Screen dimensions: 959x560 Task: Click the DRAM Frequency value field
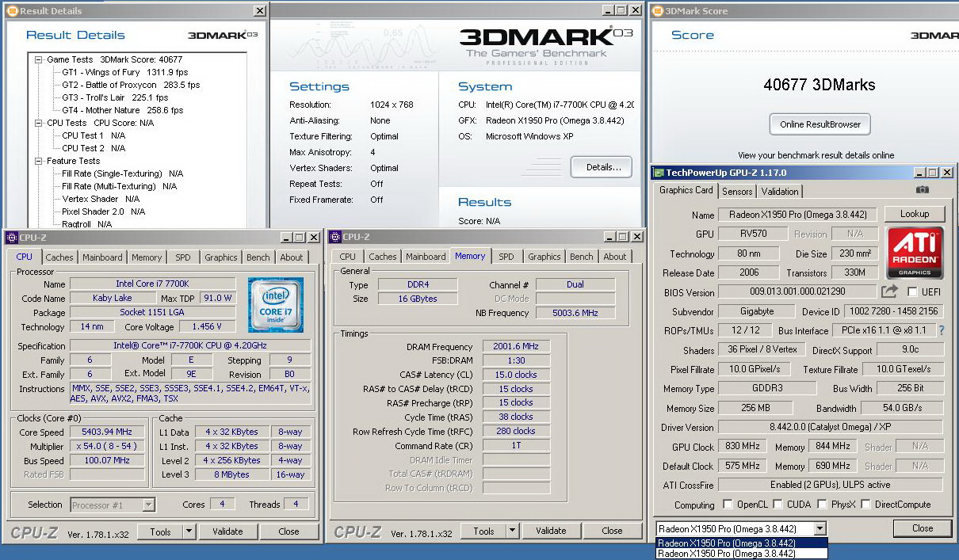tap(516, 347)
